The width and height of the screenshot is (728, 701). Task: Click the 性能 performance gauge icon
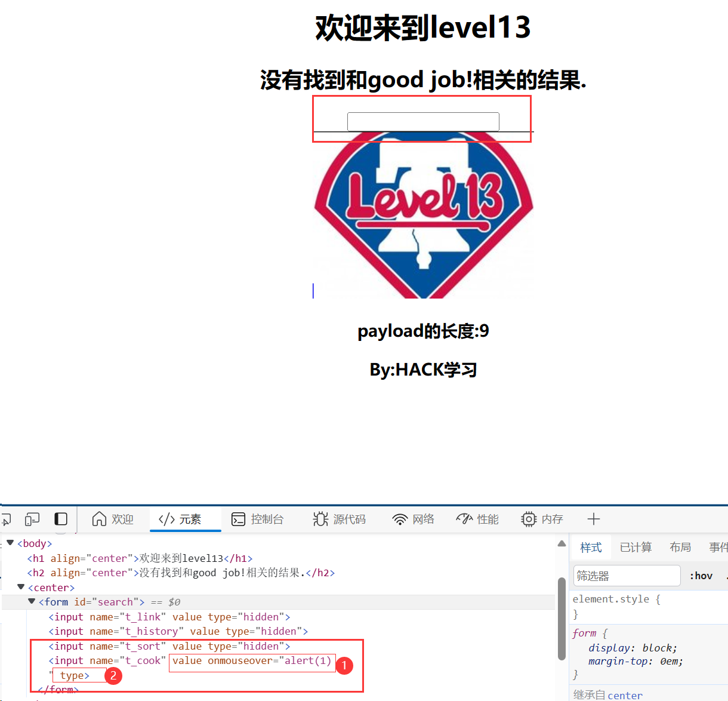click(x=465, y=519)
